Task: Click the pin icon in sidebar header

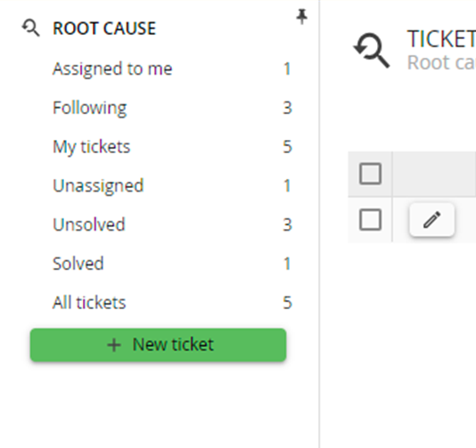Action: [301, 17]
